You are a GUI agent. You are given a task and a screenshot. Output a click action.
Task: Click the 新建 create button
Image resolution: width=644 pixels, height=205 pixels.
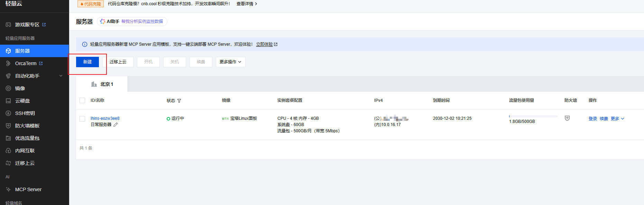[x=88, y=62]
